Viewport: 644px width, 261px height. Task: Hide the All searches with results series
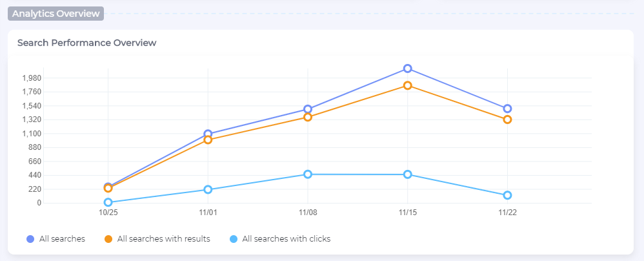(163, 239)
